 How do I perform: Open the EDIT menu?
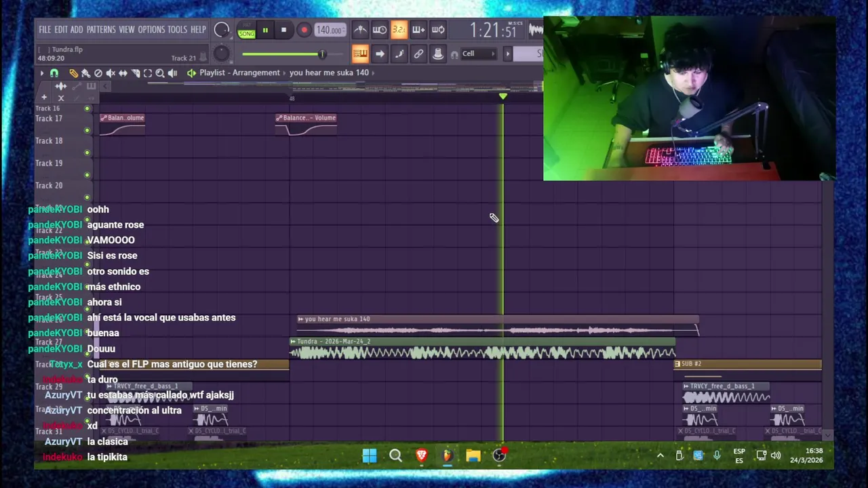pyautogui.click(x=61, y=30)
